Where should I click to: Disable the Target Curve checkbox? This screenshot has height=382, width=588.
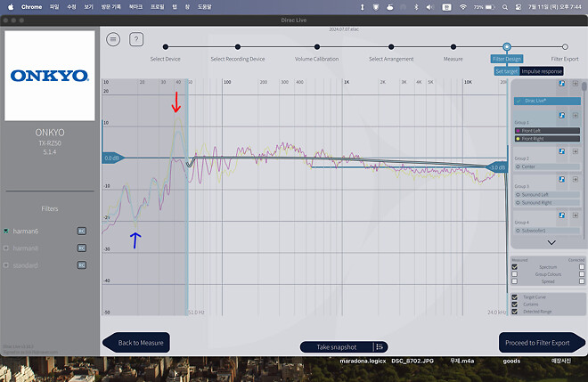coord(514,297)
